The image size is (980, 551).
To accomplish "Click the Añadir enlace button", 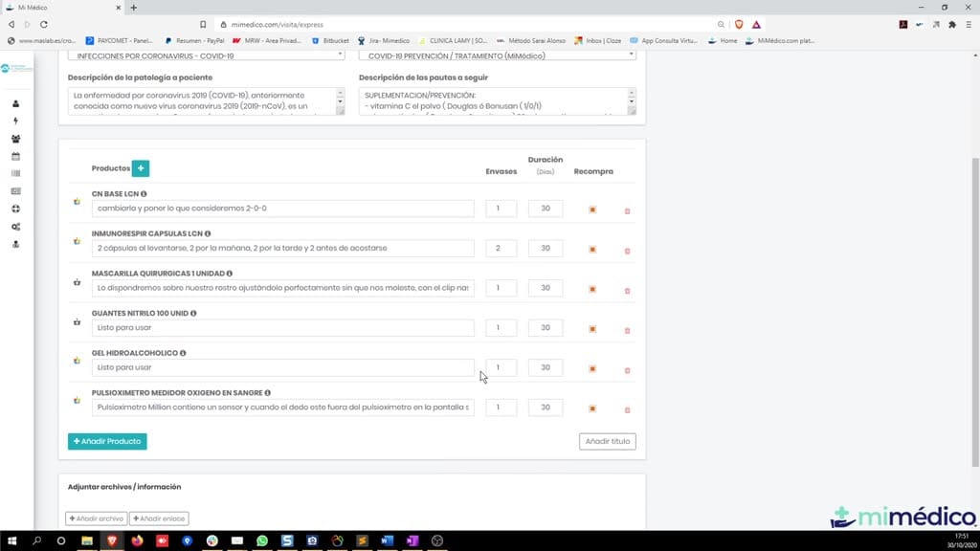I will (x=159, y=518).
